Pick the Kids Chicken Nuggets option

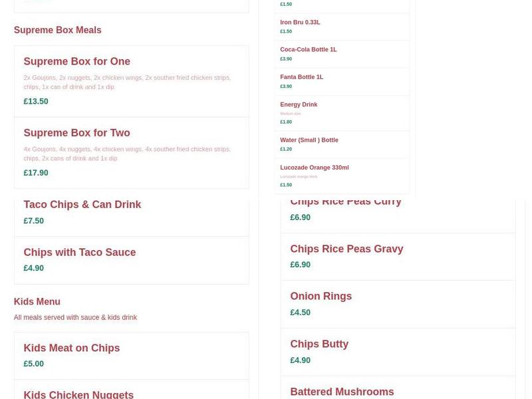[78, 394]
